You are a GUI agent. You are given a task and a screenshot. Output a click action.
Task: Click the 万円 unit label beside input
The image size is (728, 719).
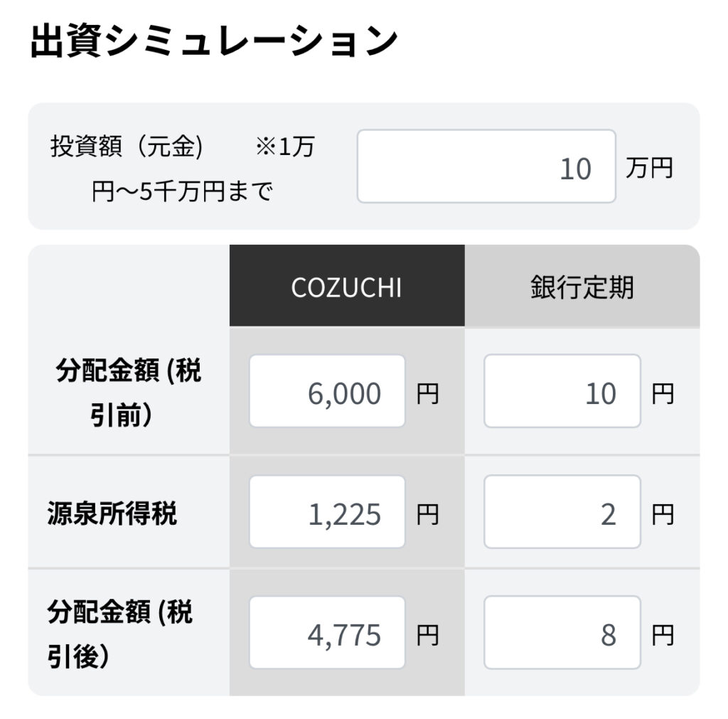click(649, 168)
